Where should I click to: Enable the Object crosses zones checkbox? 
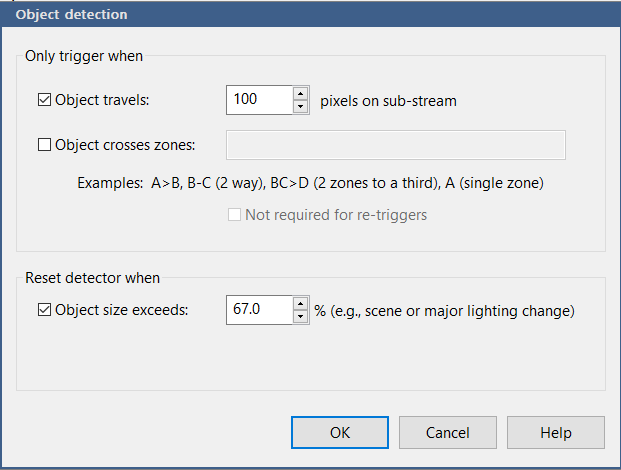[x=44, y=144]
